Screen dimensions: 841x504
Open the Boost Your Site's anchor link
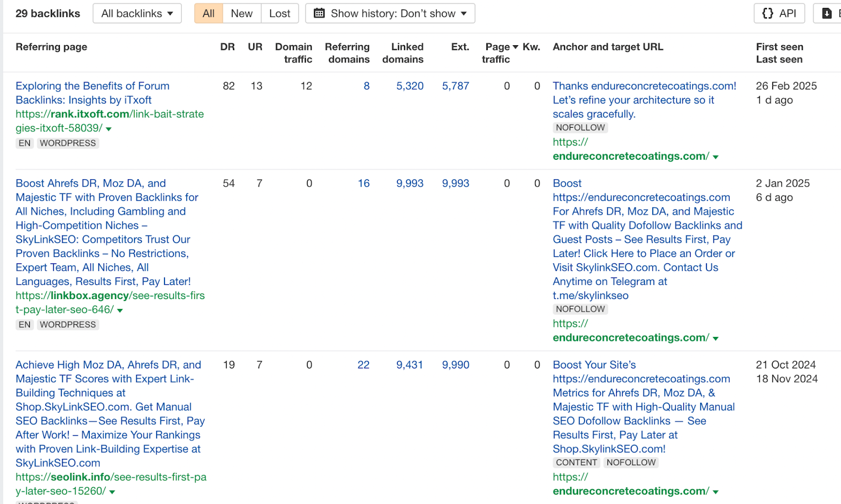click(644, 407)
